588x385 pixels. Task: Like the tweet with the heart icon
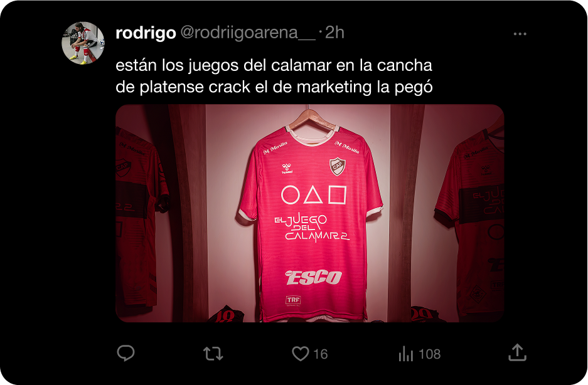(301, 354)
